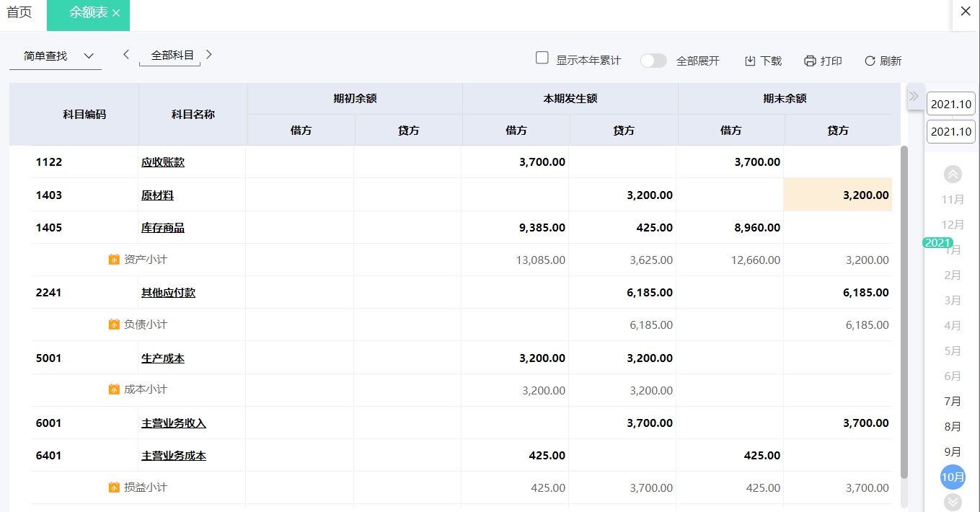Click the download icon in toolbar
Image resolution: width=980 pixels, height=512 pixels.
tap(750, 61)
